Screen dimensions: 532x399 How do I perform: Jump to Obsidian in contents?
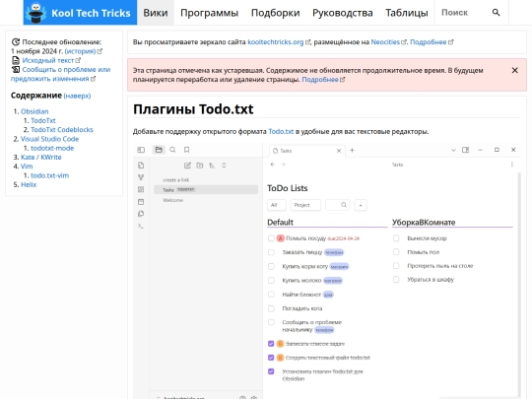[34, 111]
